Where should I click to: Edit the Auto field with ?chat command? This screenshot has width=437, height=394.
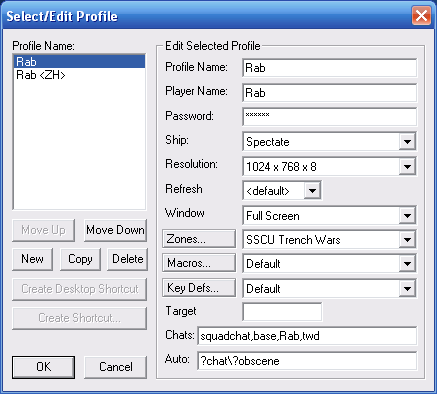(307, 361)
